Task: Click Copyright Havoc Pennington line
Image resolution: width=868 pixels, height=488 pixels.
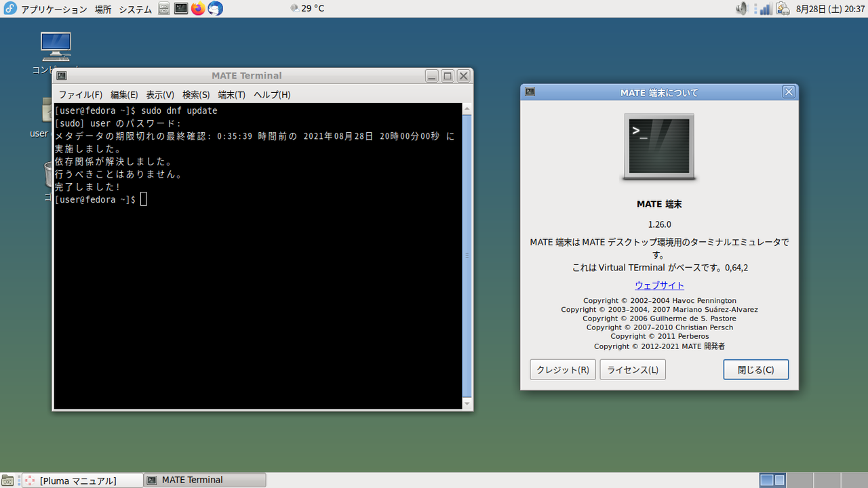Action: tap(659, 301)
